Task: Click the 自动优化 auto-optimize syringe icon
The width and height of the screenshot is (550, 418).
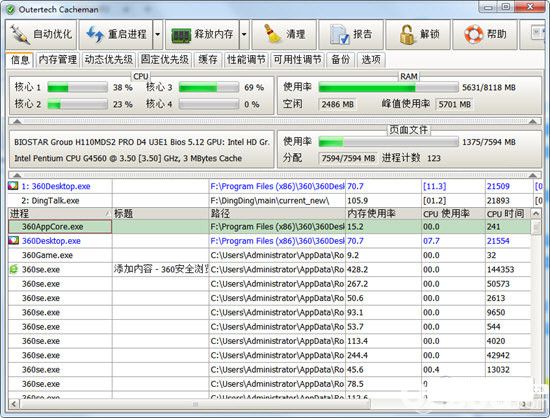Action: click(20, 34)
